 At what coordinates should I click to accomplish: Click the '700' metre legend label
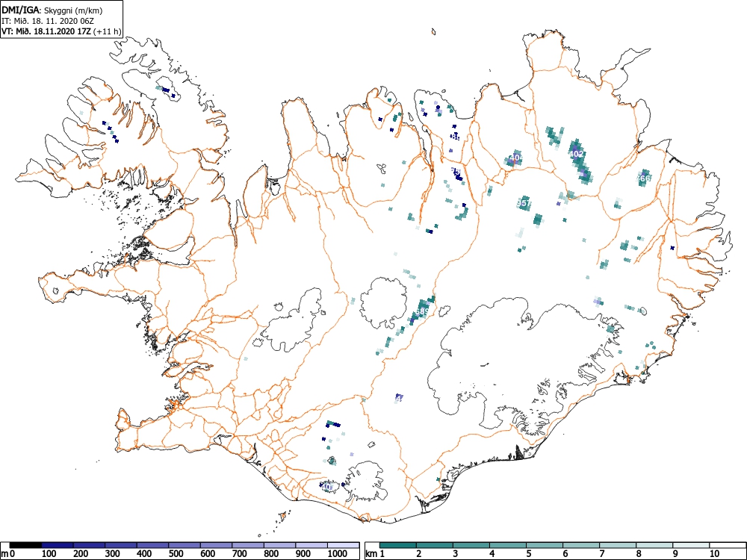point(239,554)
